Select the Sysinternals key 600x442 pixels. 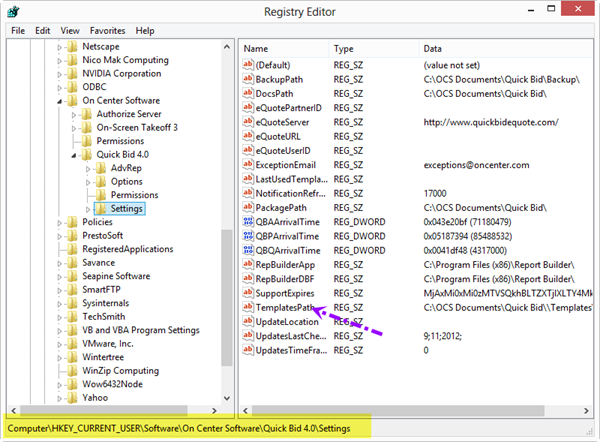click(x=106, y=303)
